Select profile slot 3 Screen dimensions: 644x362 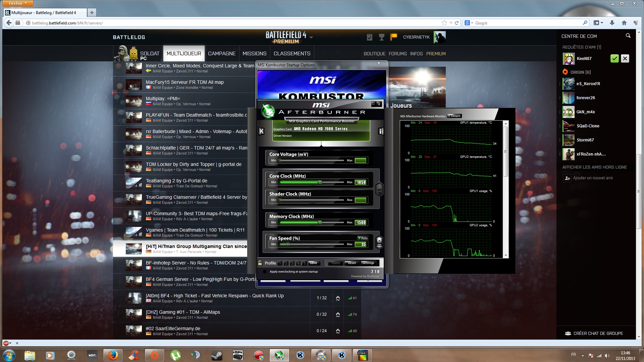pos(292,263)
